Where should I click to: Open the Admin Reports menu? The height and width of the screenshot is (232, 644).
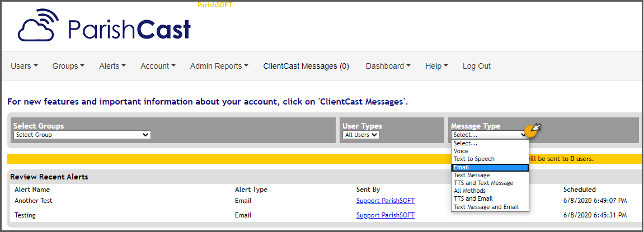(219, 66)
